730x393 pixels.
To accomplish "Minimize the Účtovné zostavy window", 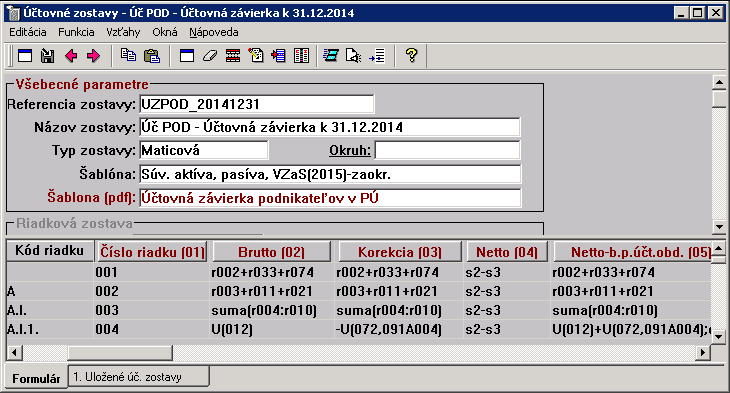I will (x=682, y=13).
